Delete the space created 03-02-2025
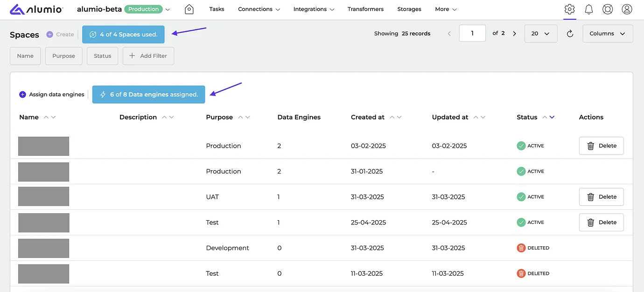Viewport: 644px width, 292px height. (x=601, y=146)
